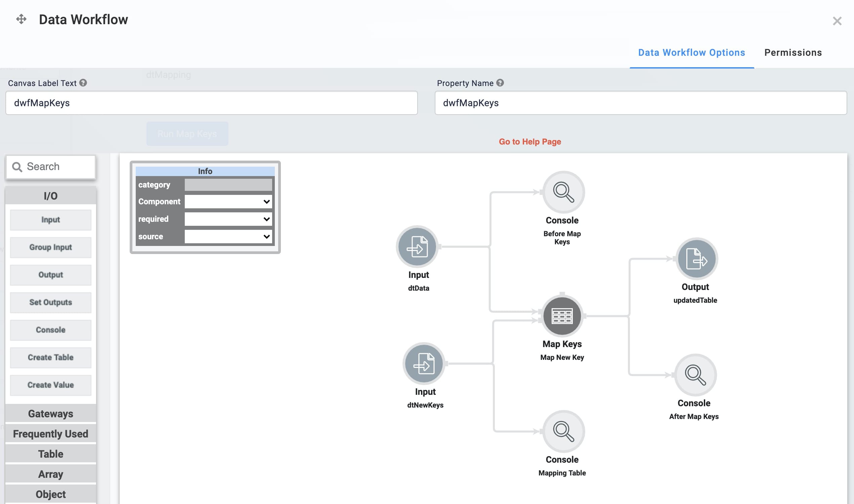Add a Create Table operator
This screenshot has width=854, height=504.
click(x=51, y=357)
